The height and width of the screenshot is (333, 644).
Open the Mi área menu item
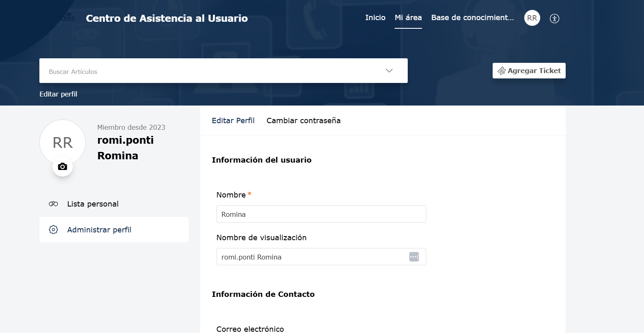pos(408,18)
